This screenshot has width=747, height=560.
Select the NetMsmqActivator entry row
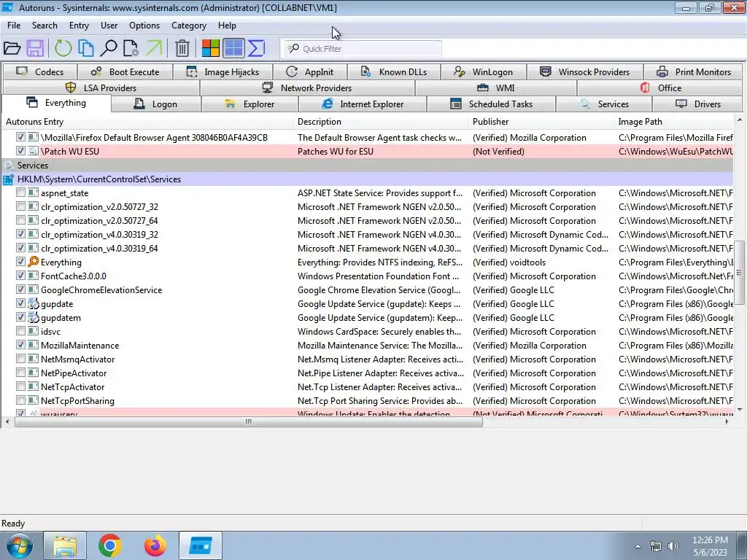pos(367,359)
